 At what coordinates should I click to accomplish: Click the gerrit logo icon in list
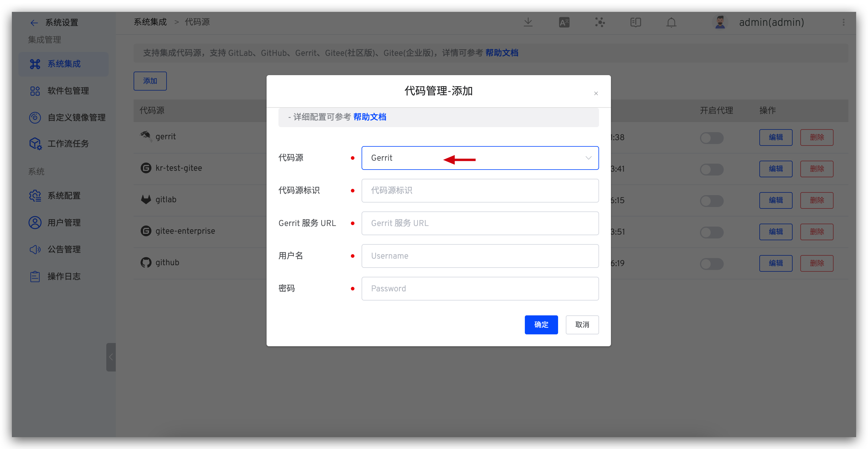[x=145, y=136]
